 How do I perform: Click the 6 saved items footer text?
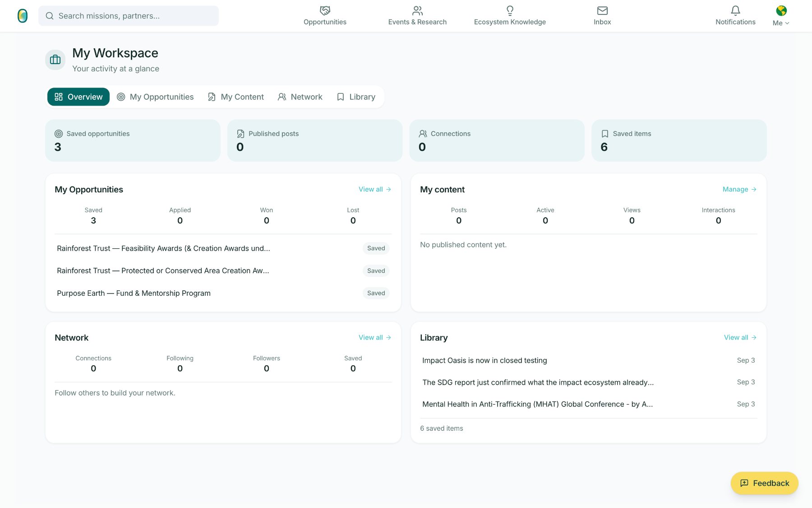coord(442,428)
